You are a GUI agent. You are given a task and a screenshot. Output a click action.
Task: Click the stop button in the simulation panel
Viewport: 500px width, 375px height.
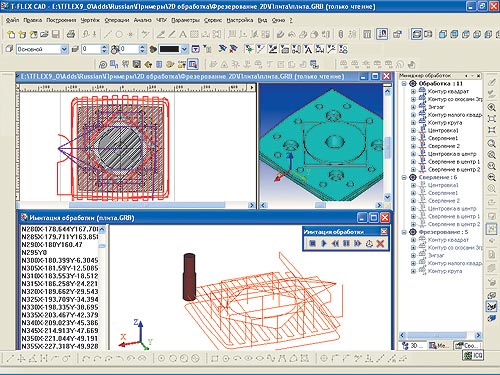click(x=312, y=243)
